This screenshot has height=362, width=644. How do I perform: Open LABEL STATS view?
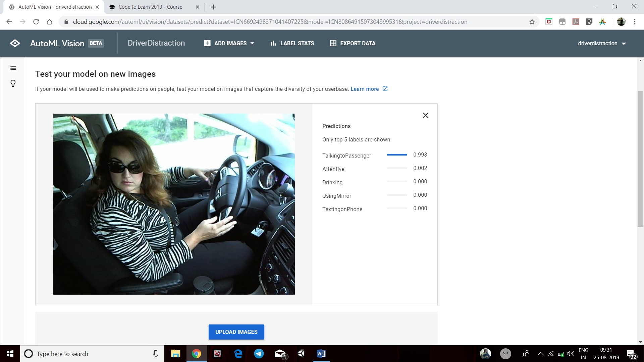click(x=292, y=43)
